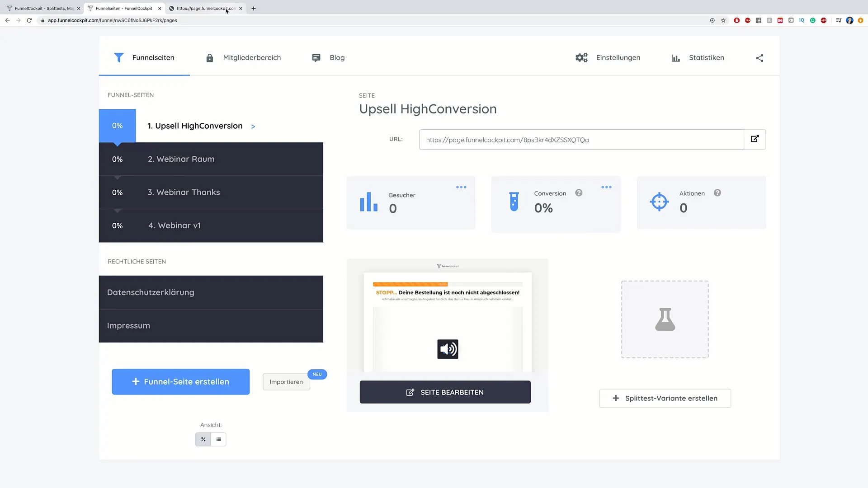Click the funnel icon next to Funnelseiten
Screen dimensions: 868x488
pos(118,57)
